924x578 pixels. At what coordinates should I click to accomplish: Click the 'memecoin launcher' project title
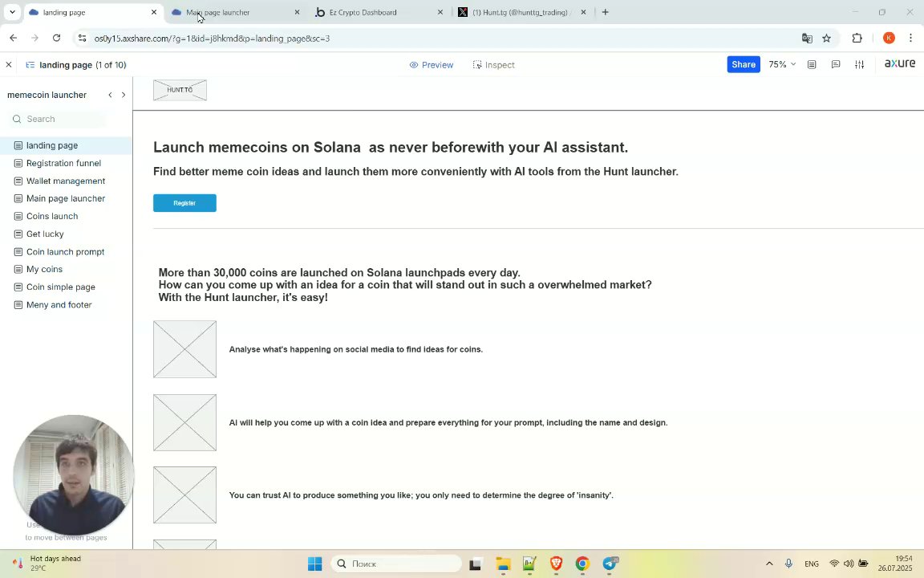(47, 95)
